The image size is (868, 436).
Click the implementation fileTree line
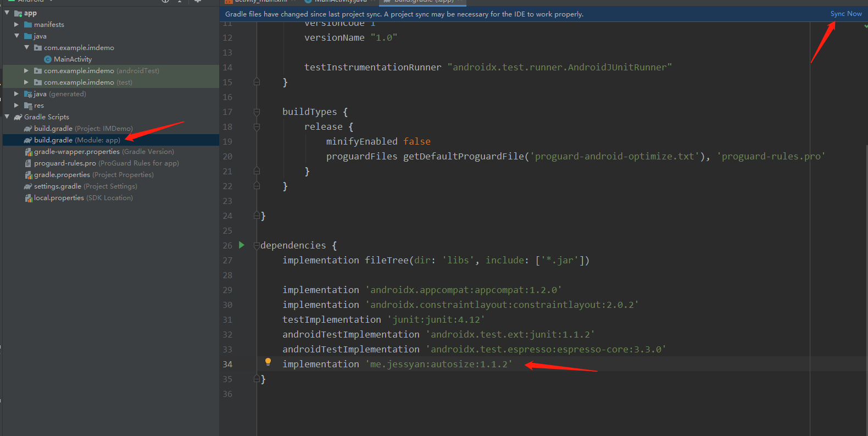[436, 260]
